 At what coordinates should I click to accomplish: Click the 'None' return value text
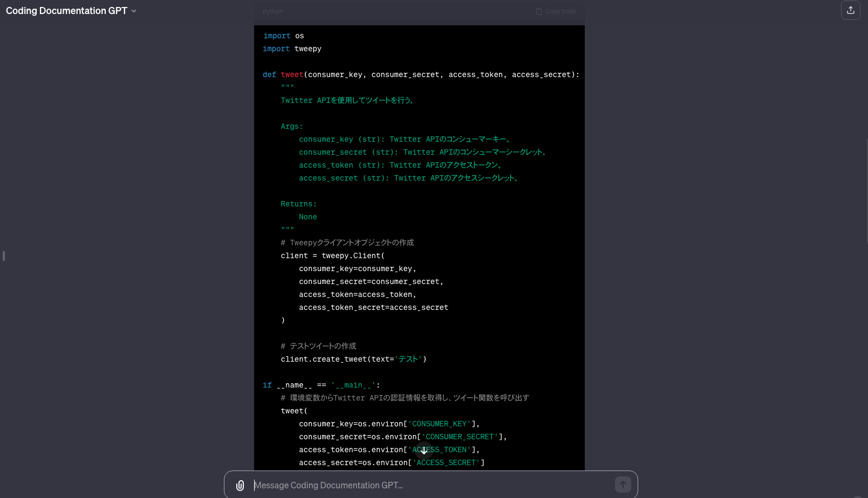[x=308, y=217]
